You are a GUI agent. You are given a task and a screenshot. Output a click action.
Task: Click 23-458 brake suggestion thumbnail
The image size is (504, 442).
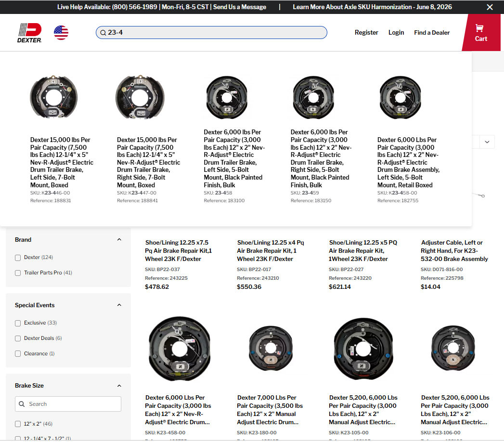point(227,97)
